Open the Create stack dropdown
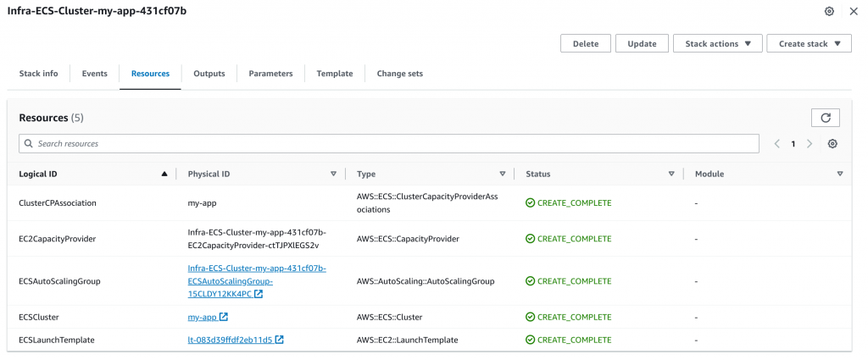 [x=809, y=44]
